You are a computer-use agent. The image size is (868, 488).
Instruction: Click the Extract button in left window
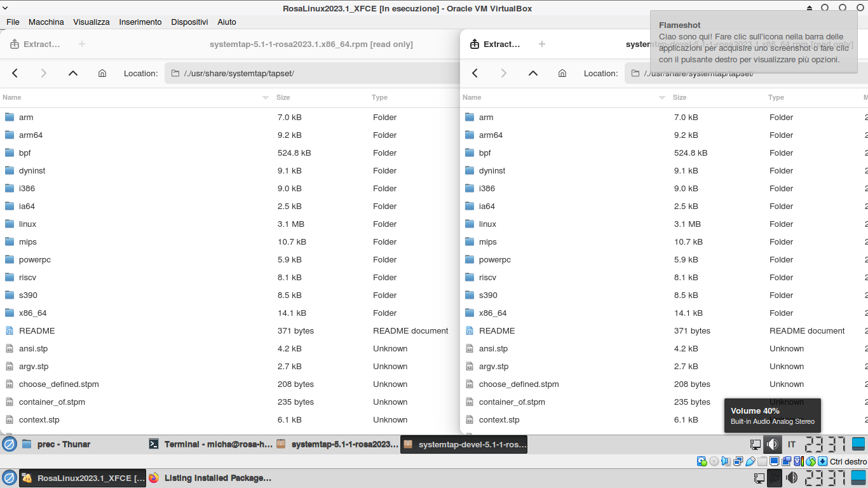pos(36,44)
